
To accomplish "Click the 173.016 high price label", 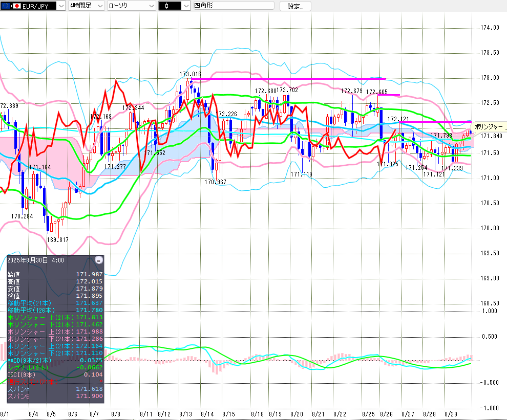I will (x=190, y=74).
